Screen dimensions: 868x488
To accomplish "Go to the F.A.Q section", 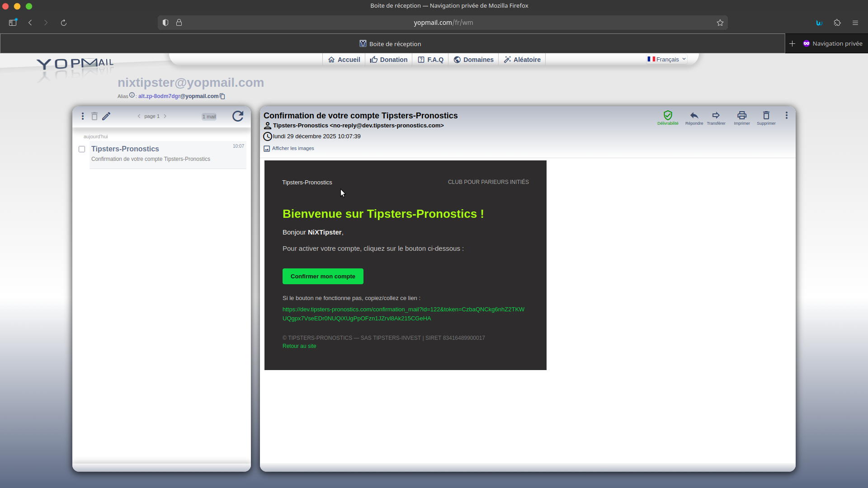I will click(x=431, y=59).
